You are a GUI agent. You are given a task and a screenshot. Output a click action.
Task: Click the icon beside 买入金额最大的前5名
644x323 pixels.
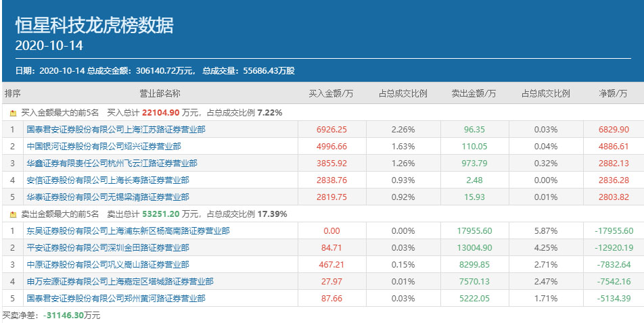coord(13,113)
